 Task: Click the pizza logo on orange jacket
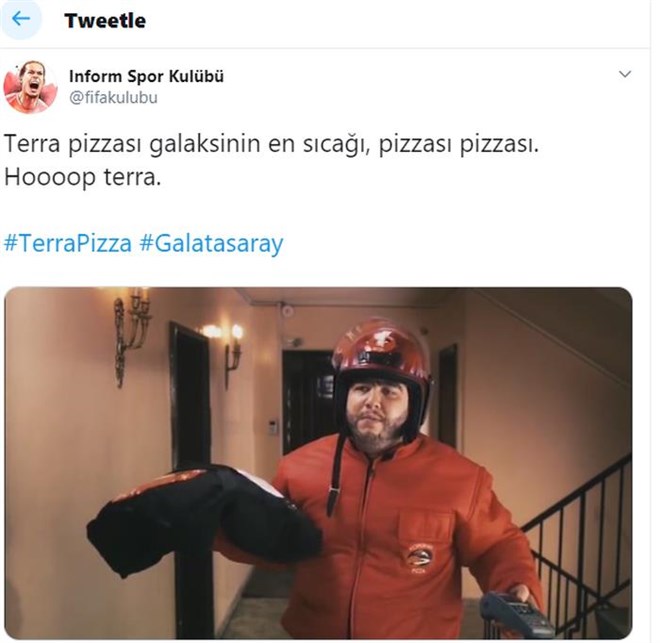tap(421, 558)
